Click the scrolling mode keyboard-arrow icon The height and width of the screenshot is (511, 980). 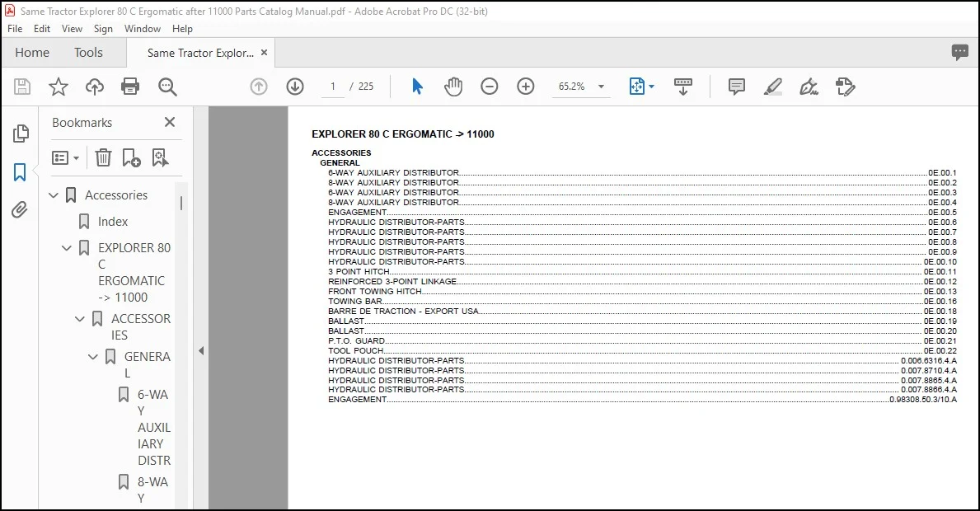[x=683, y=87]
